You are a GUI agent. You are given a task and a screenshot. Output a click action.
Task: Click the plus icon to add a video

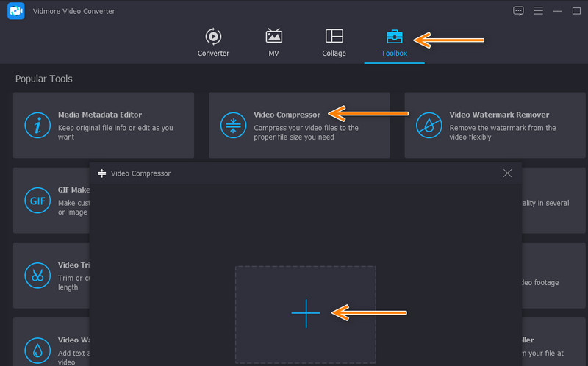pos(306,314)
